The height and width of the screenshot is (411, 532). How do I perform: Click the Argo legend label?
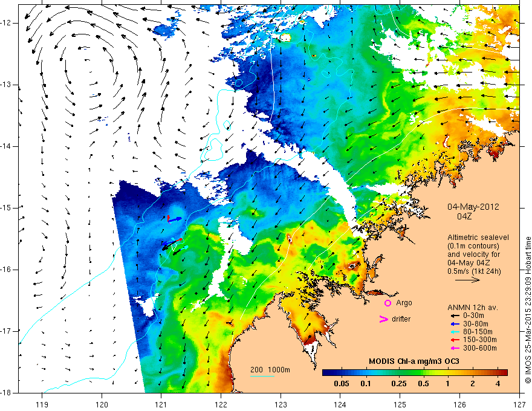pos(404,303)
